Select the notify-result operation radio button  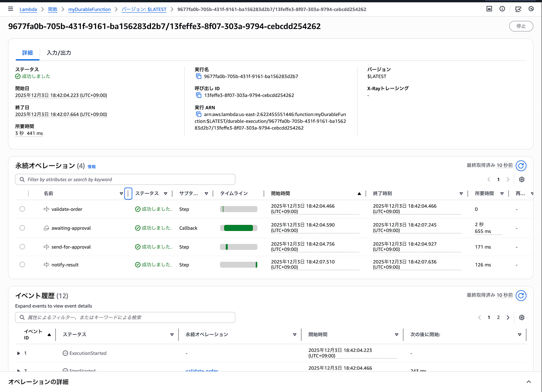(x=22, y=264)
